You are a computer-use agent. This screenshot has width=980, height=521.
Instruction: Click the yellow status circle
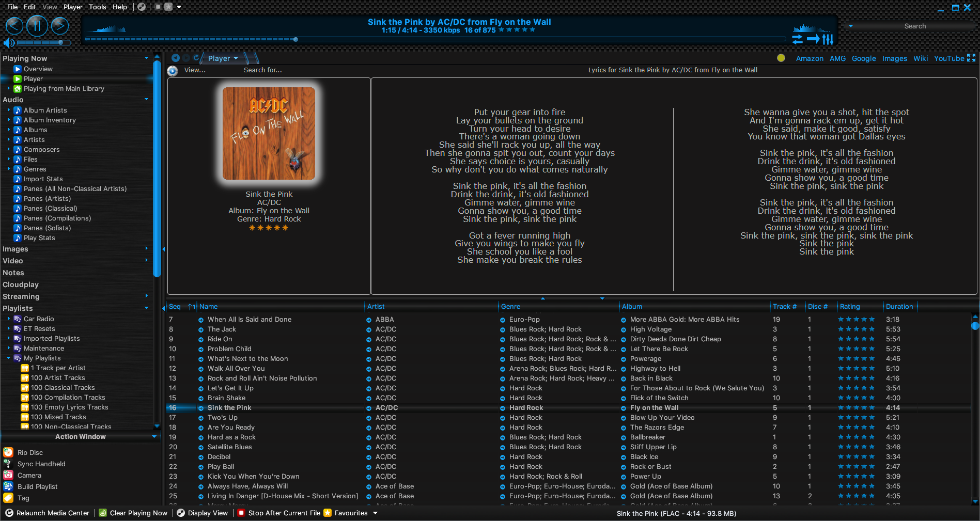click(781, 58)
